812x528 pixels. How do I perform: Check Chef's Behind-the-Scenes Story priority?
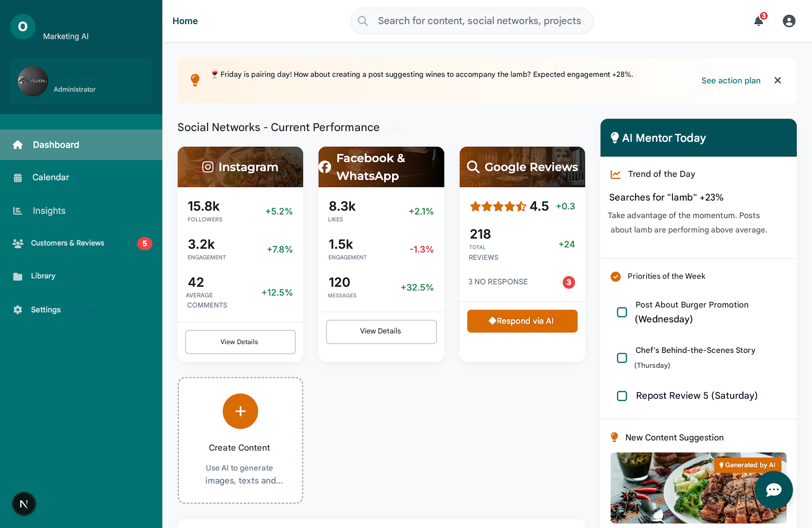point(622,358)
